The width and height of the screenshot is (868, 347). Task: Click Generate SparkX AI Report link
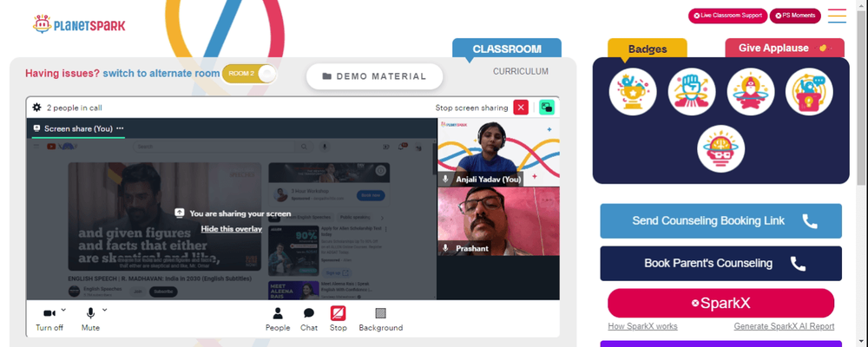click(x=784, y=326)
